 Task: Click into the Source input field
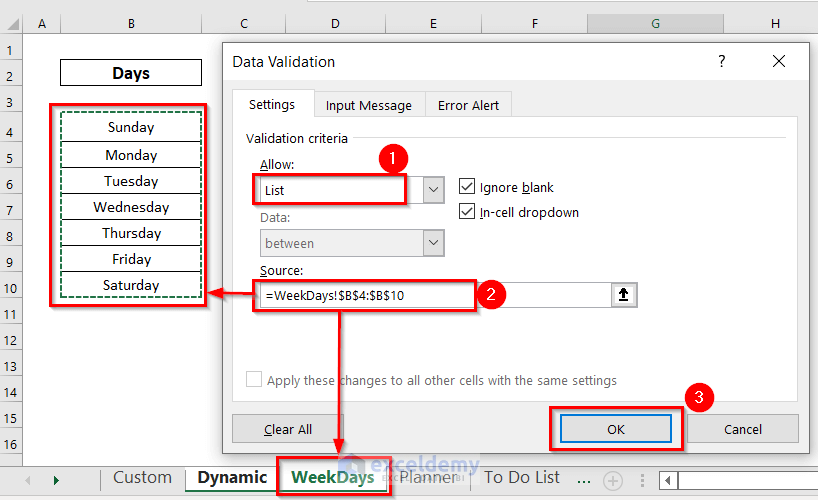(x=435, y=295)
